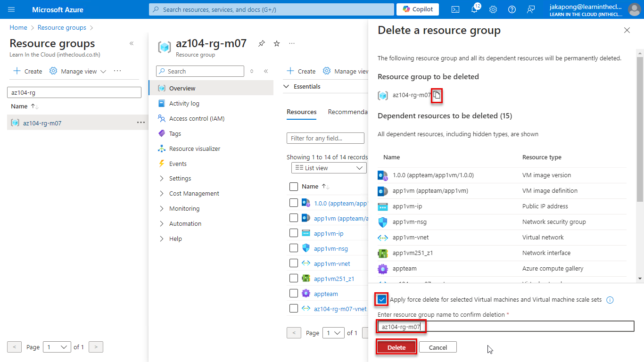Click the Filter for any field box
Image resolution: width=644 pixels, height=362 pixels.
point(325,138)
